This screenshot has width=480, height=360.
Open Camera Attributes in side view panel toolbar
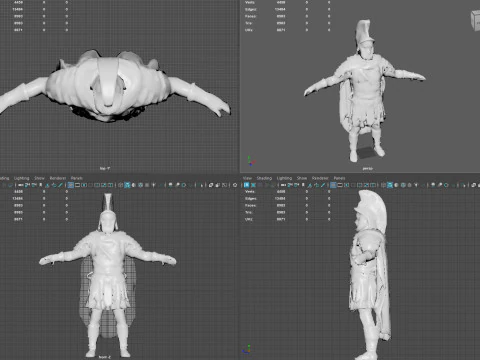pos(296,185)
